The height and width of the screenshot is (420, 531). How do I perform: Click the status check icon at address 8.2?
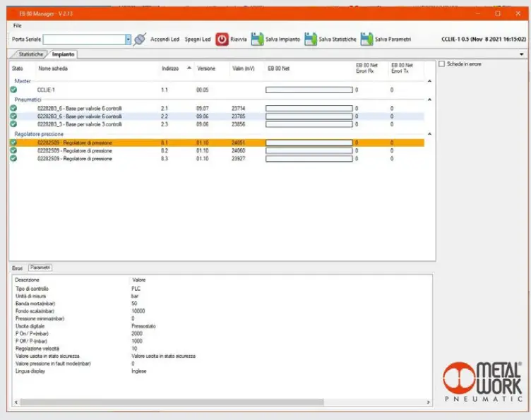13,150
